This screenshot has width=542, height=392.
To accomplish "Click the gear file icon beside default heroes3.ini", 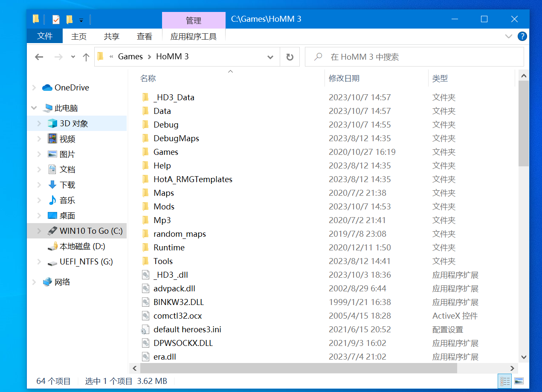I will (x=145, y=330).
